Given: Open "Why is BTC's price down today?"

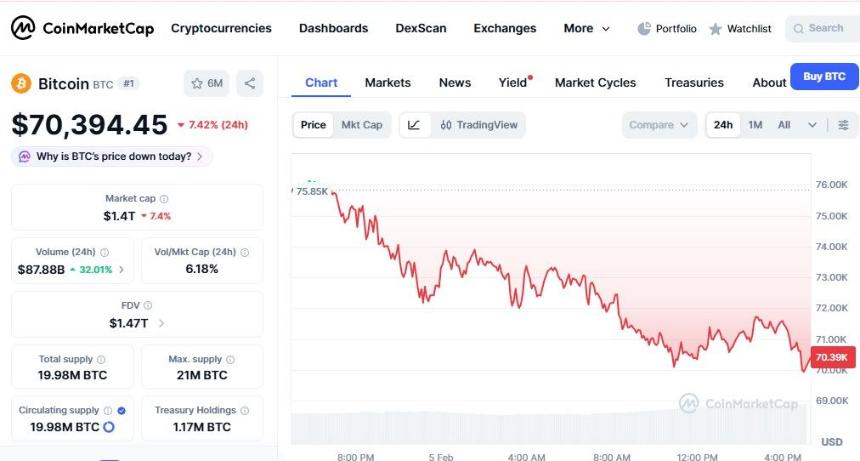Looking at the screenshot, I should point(112,156).
